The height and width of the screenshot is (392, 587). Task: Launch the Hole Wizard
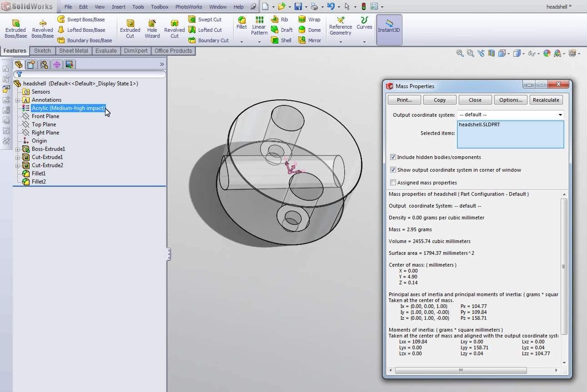pos(152,29)
